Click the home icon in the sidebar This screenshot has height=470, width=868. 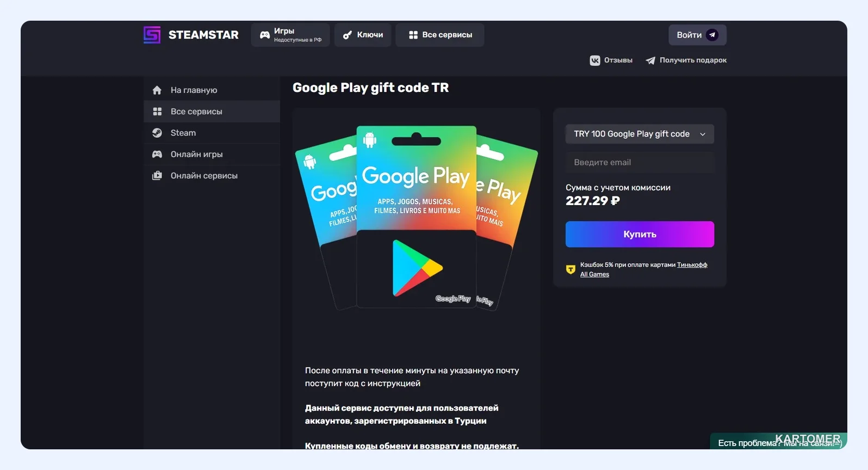tap(157, 90)
